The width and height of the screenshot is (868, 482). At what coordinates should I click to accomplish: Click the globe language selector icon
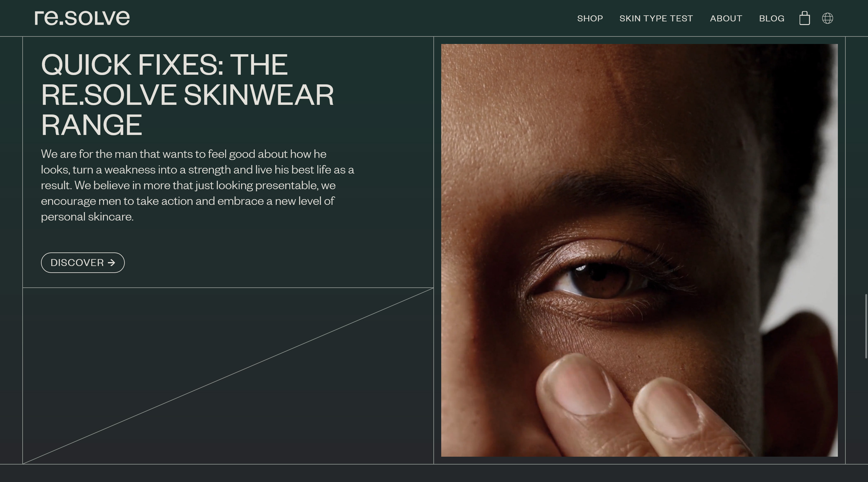click(828, 18)
